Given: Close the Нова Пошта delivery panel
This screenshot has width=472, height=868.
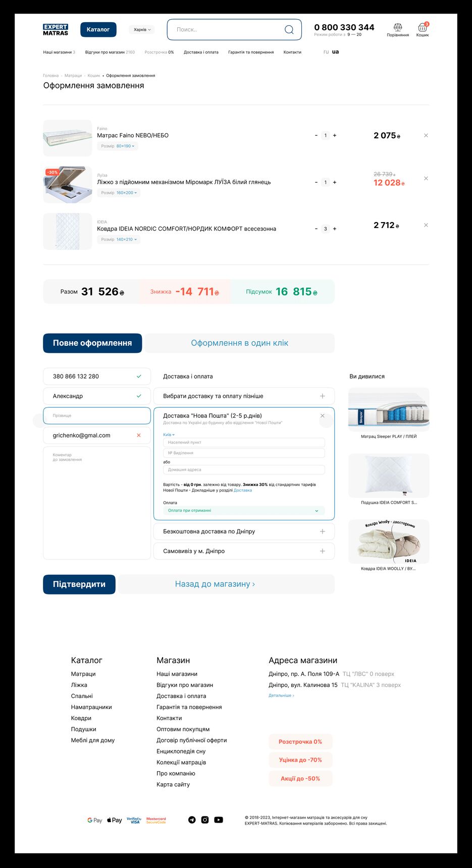Looking at the screenshot, I should pyautogui.click(x=323, y=416).
